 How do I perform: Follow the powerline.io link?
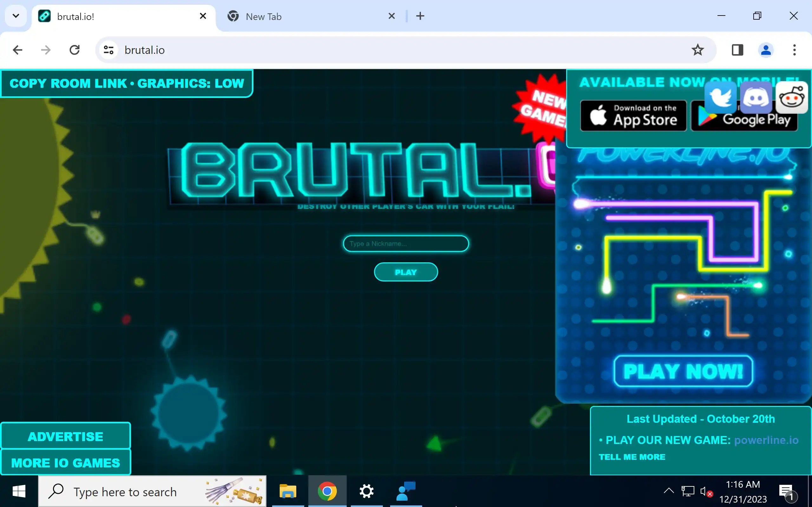click(766, 440)
